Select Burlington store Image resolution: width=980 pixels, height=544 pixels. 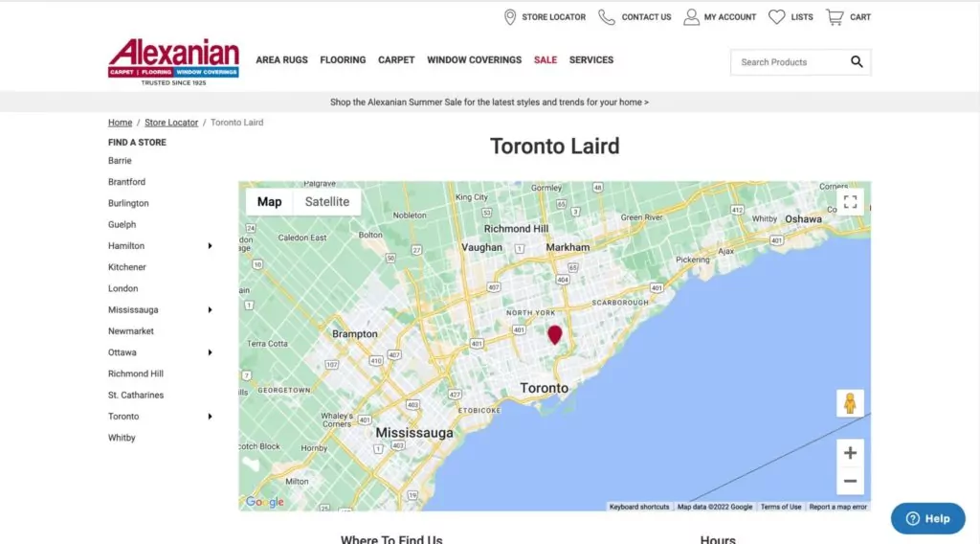[129, 203]
